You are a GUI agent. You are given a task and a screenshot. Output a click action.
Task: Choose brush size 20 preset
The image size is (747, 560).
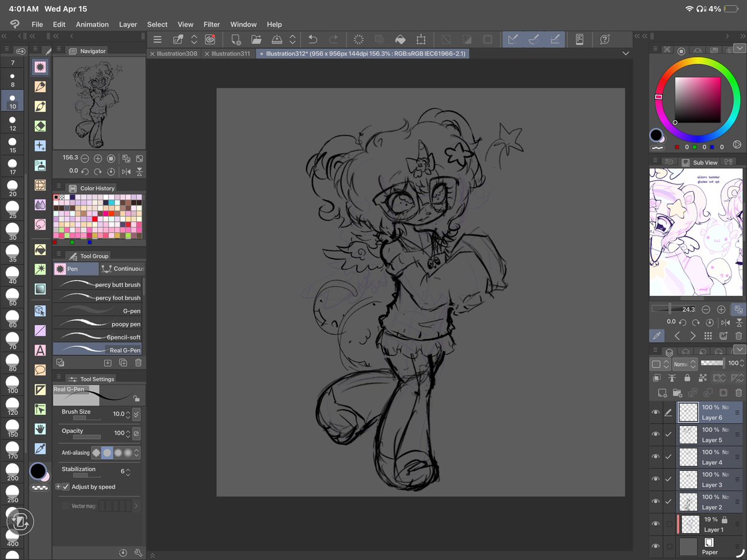pos(12,187)
